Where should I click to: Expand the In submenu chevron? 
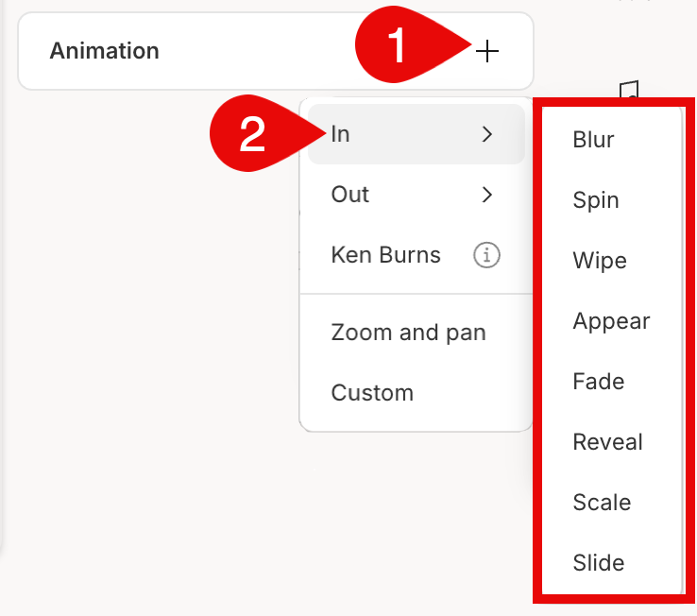click(x=487, y=134)
